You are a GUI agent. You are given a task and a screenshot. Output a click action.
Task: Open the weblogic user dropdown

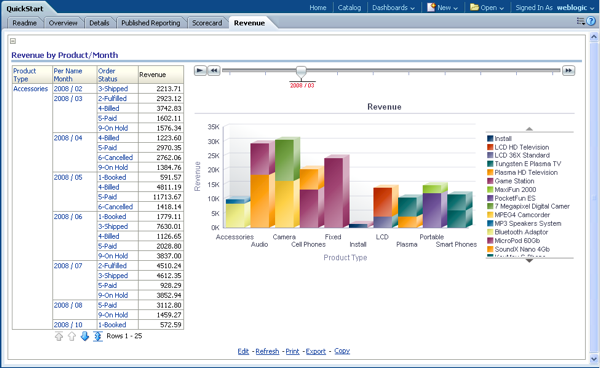point(575,8)
